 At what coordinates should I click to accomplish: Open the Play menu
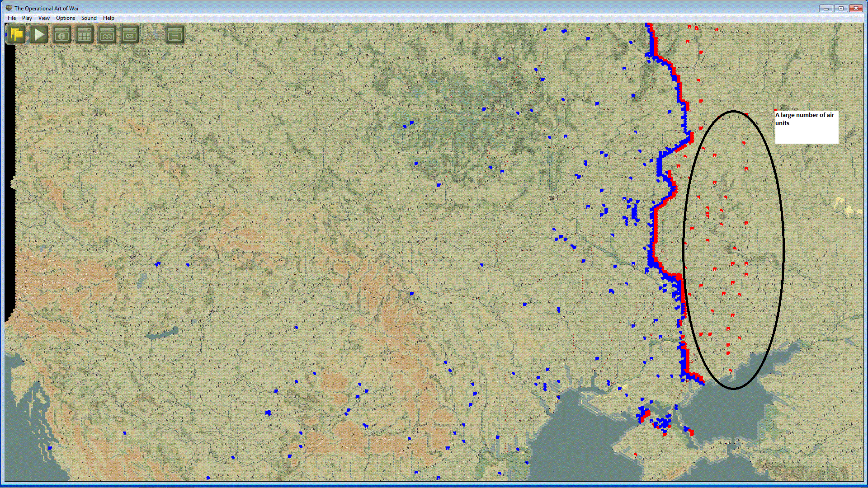pyautogui.click(x=27, y=18)
